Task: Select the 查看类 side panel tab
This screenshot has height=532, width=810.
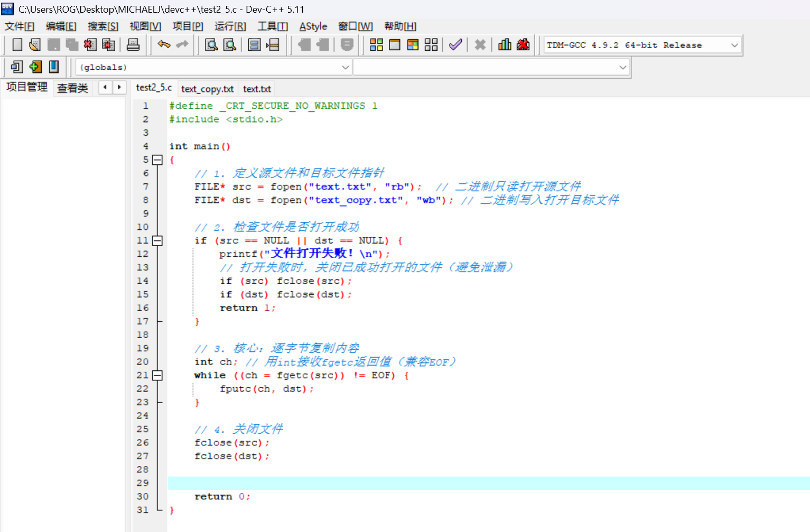Action: tap(72, 88)
